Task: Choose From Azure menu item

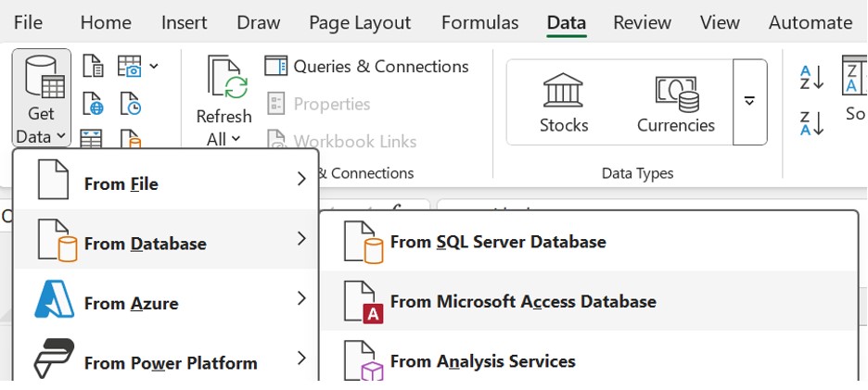Action: [x=166, y=299]
